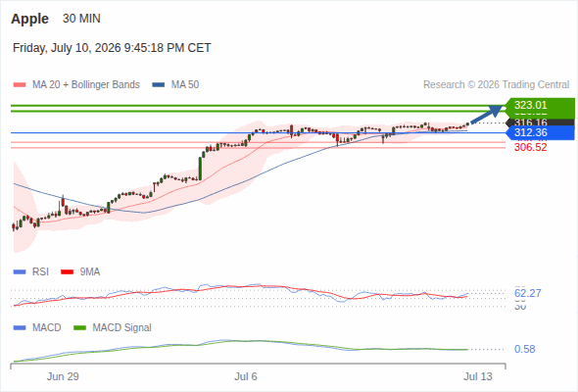The width and height of the screenshot is (578, 392).
Task: Click the RSI legend swatch
Action: [x=20, y=272]
